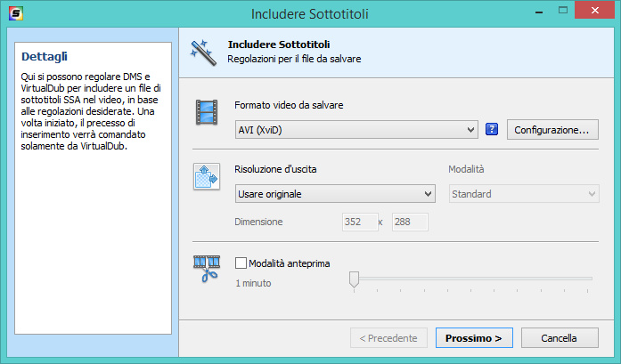Go to next step with Prossimo
Image resolution: width=621 pixels, height=364 pixels.
tap(473, 338)
